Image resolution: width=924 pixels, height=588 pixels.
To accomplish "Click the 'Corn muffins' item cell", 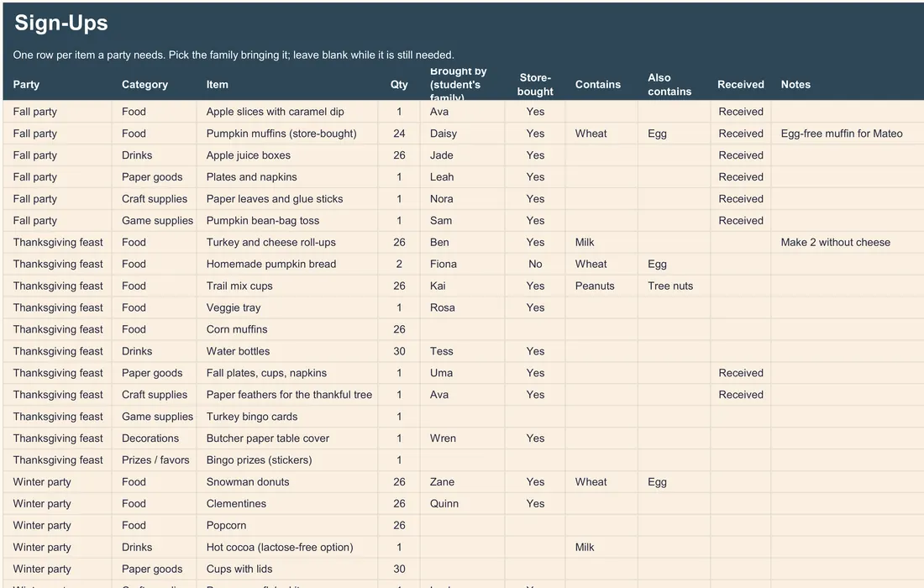I will [x=287, y=329].
